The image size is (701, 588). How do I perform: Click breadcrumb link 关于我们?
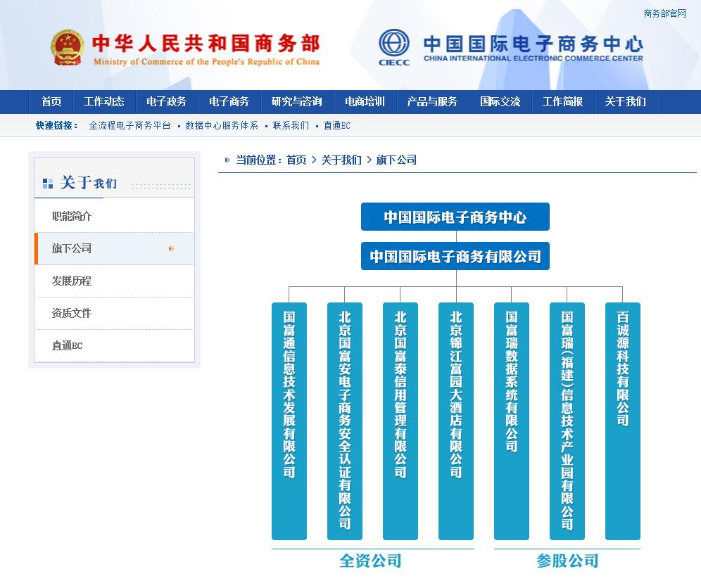point(341,160)
